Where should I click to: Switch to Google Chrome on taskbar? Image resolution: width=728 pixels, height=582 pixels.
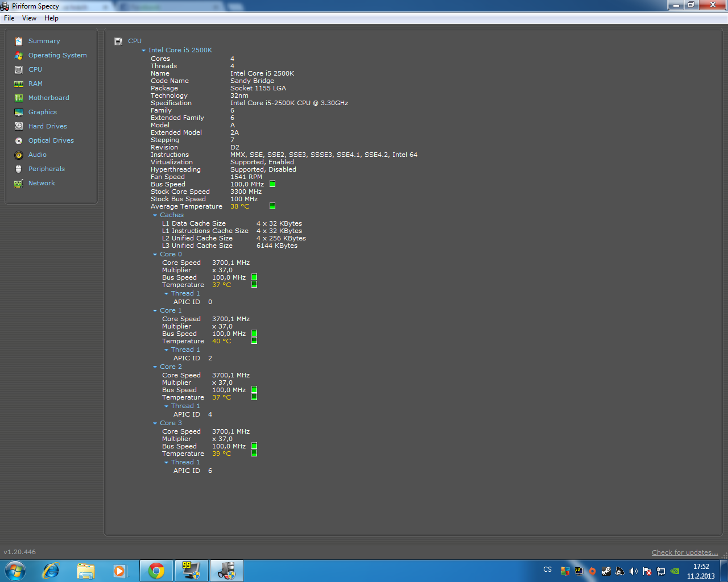(x=156, y=571)
